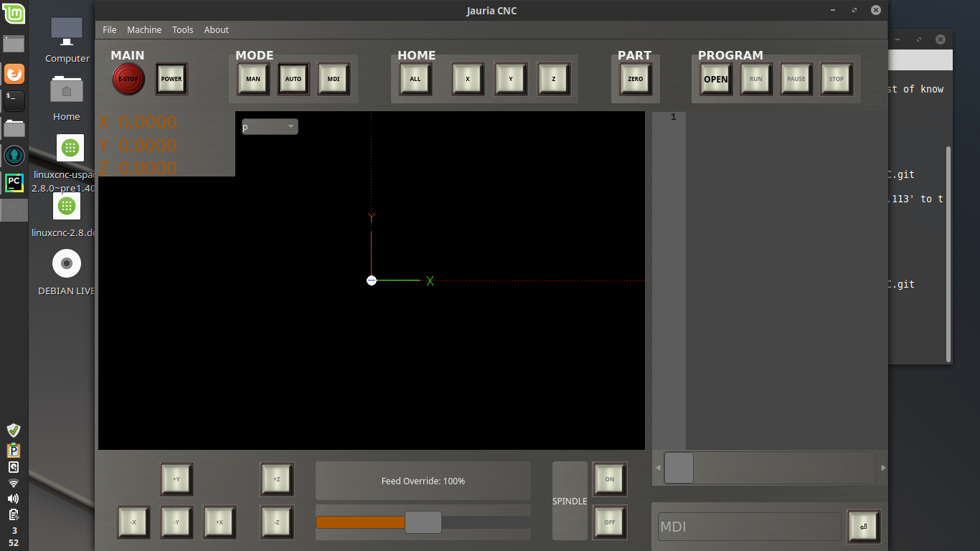Click the Feed Override slider handle

[x=423, y=522]
